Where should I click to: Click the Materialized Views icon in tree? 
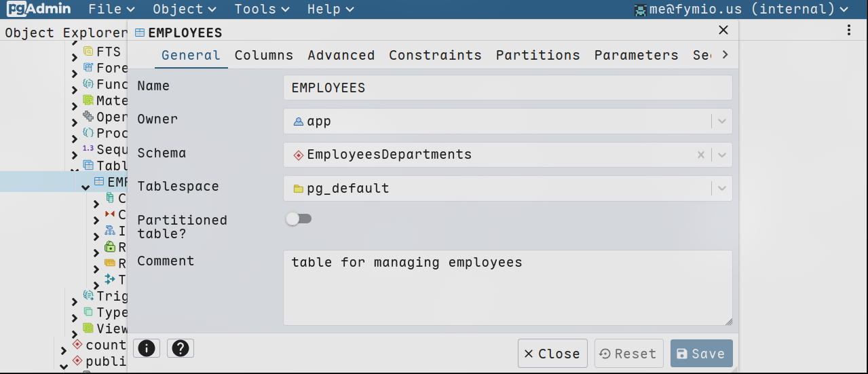(x=88, y=100)
